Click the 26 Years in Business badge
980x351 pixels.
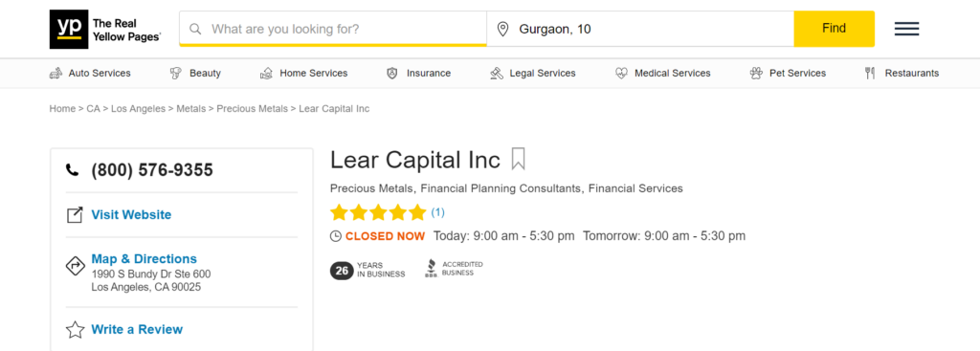pyautogui.click(x=367, y=271)
